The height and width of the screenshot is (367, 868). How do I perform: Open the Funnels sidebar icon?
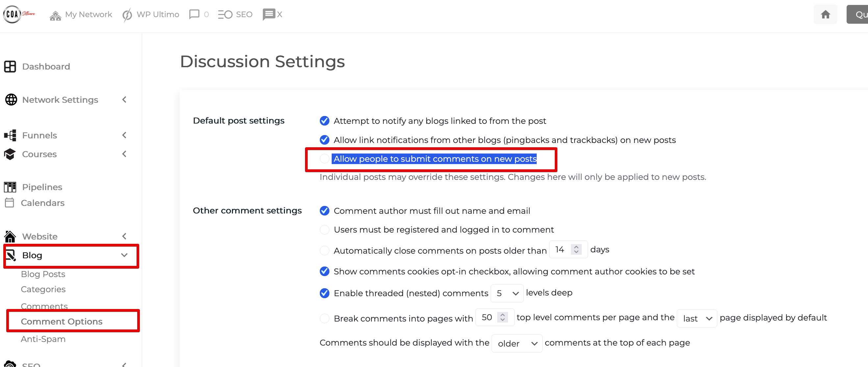click(x=10, y=135)
